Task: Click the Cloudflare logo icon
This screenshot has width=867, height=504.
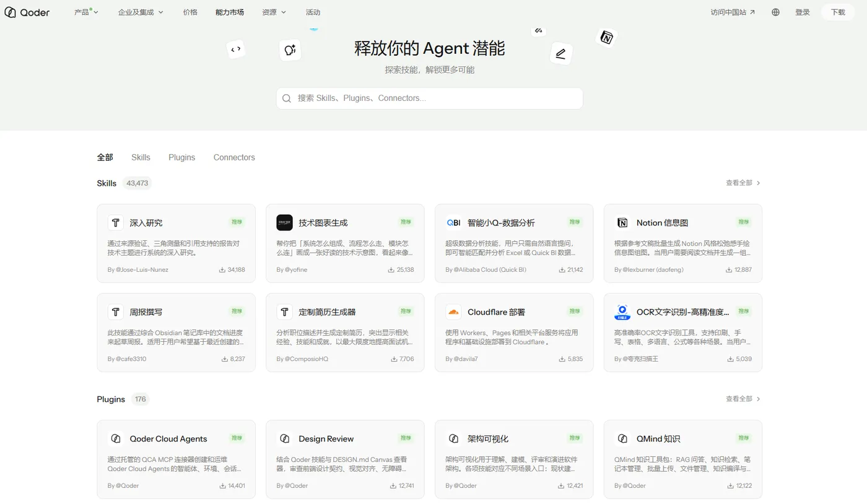Action: coord(453,312)
